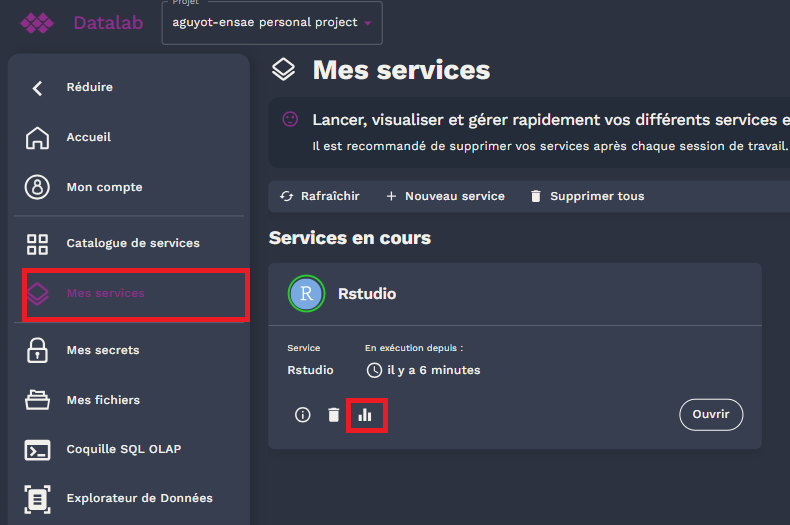
Task: Go to Accueil home page
Action: (88, 137)
